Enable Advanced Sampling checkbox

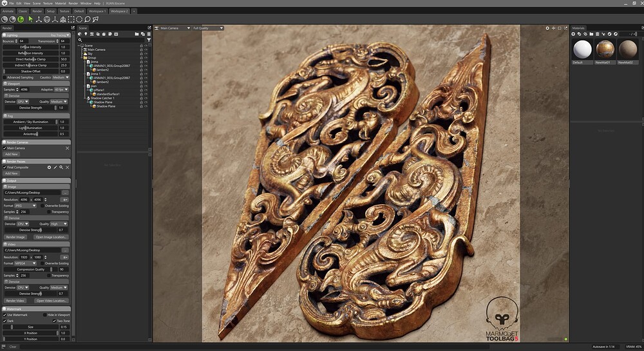click(5, 77)
